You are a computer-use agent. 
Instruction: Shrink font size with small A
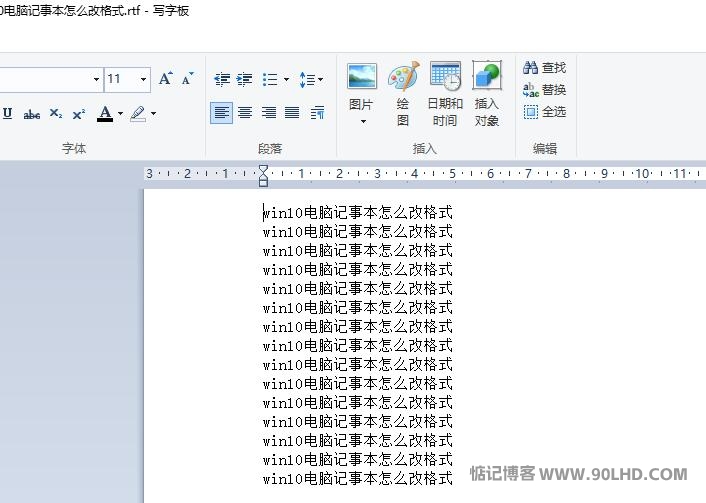tap(187, 79)
